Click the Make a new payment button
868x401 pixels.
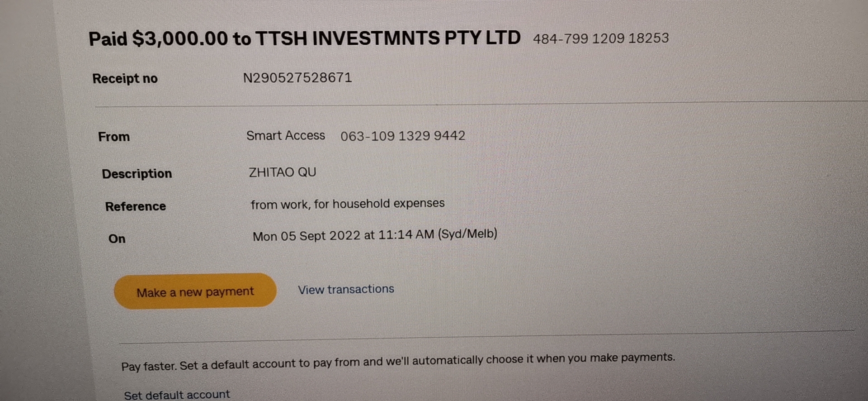(x=195, y=291)
